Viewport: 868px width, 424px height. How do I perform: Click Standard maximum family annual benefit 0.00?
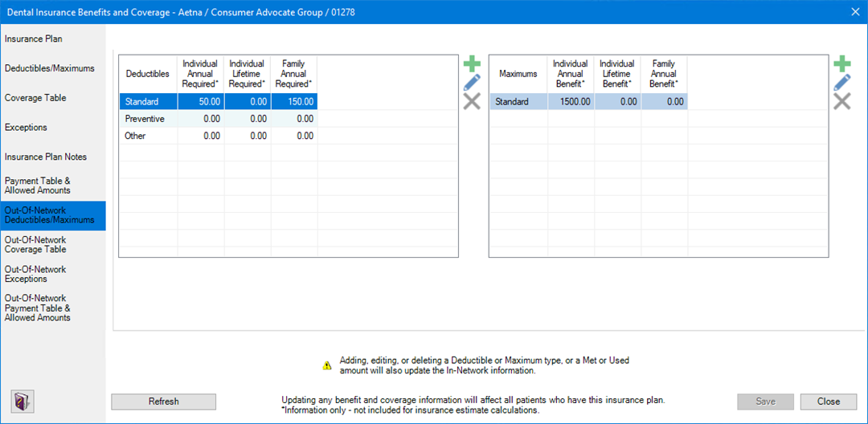(x=665, y=102)
